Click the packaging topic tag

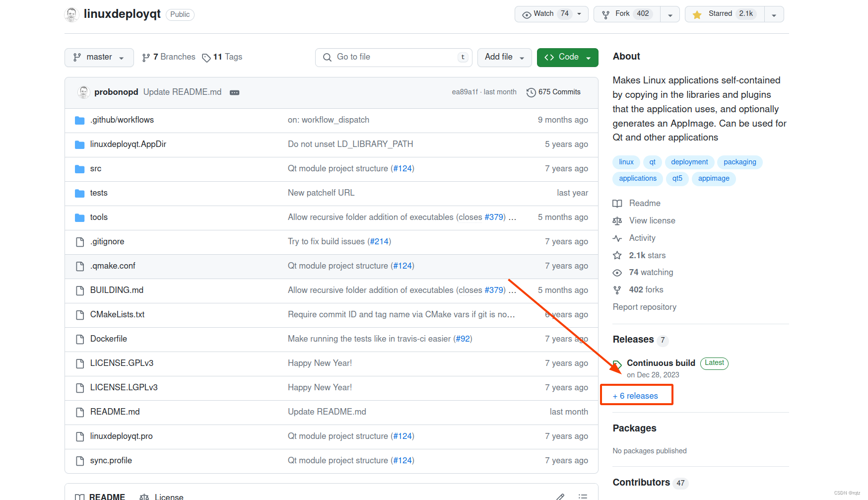(x=740, y=162)
